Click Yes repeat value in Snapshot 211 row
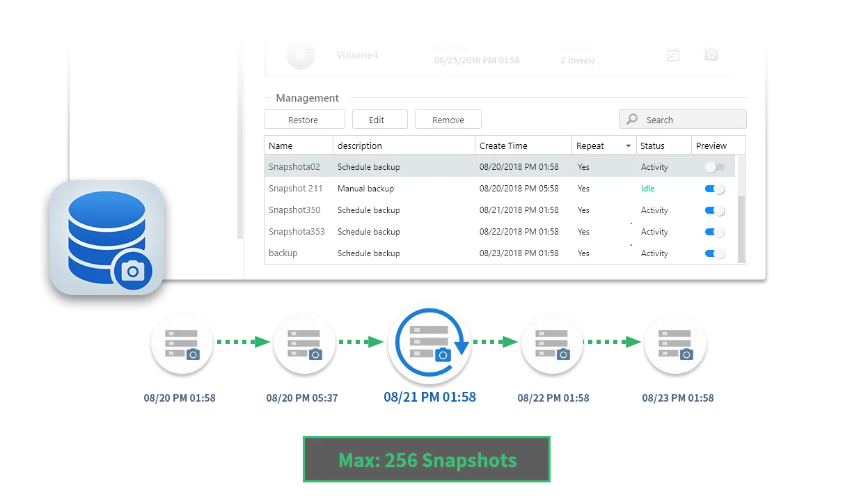The image size is (868, 504). [x=583, y=189]
